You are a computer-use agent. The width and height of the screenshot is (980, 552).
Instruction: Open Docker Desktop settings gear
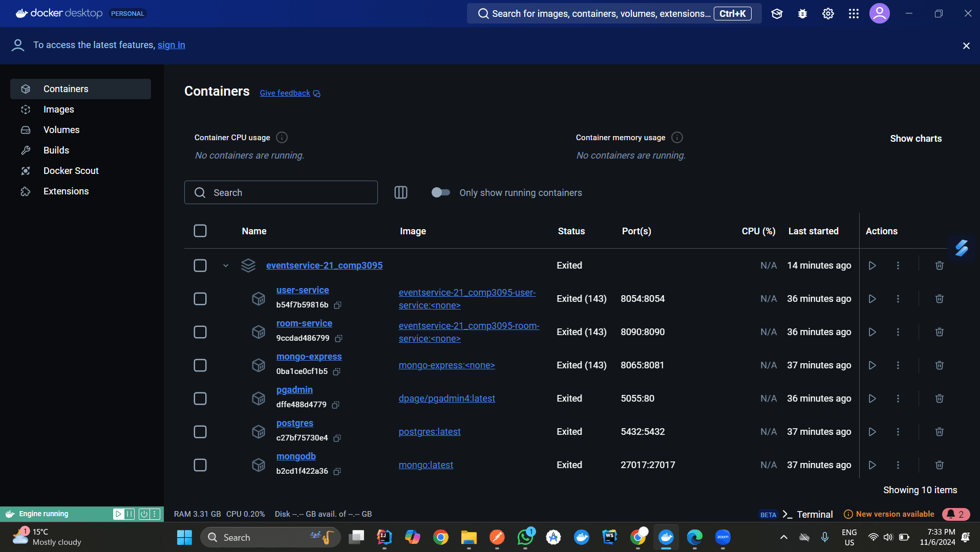[x=828, y=13]
